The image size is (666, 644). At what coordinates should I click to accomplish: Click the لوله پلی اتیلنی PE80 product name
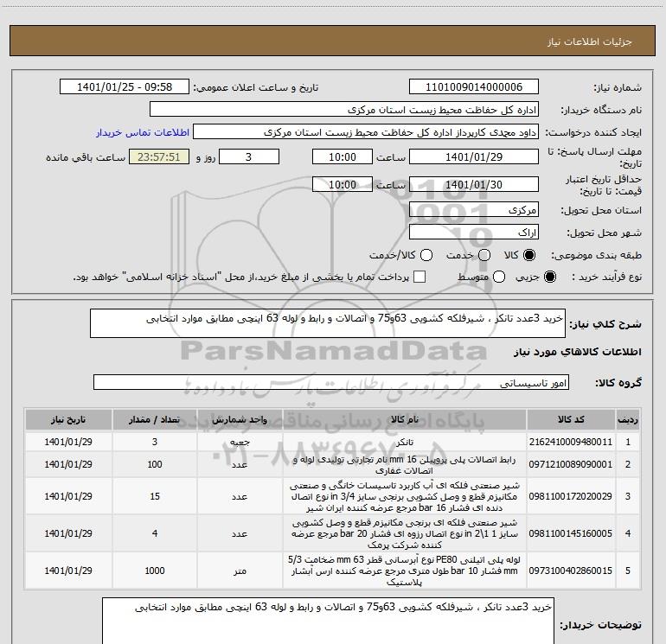click(405, 571)
